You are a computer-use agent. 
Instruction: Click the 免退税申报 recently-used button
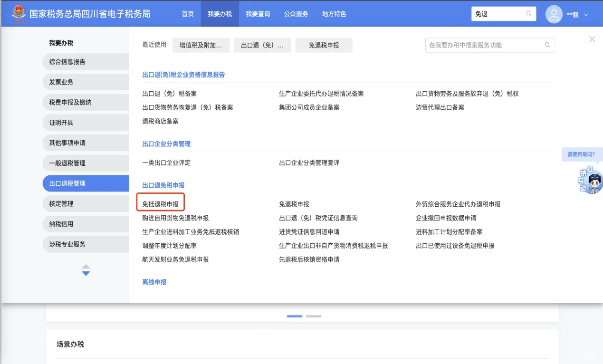(324, 45)
